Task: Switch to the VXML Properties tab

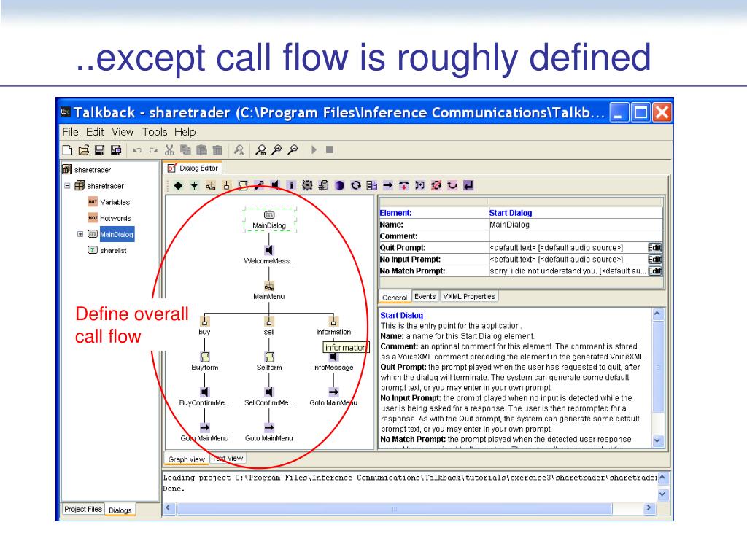Action: (x=469, y=296)
